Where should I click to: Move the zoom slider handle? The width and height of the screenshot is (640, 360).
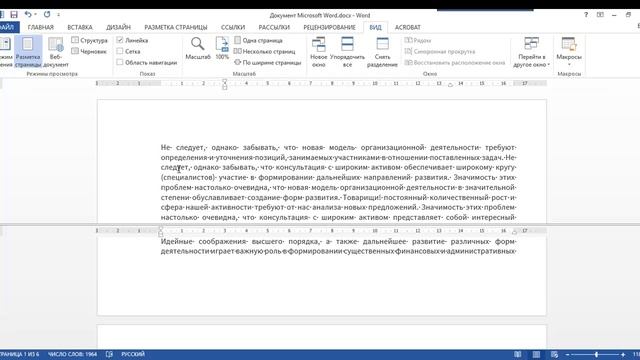(597, 354)
